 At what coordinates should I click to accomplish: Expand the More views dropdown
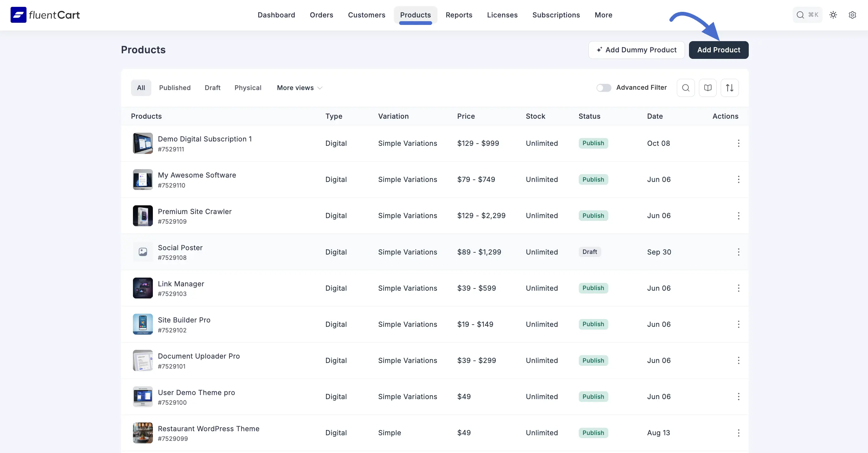point(299,88)
